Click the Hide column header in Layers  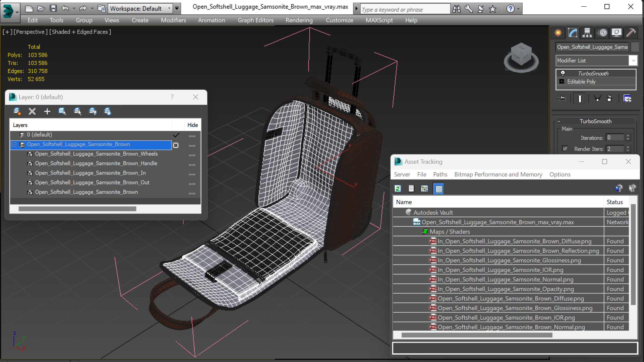(x=192, y=125)
